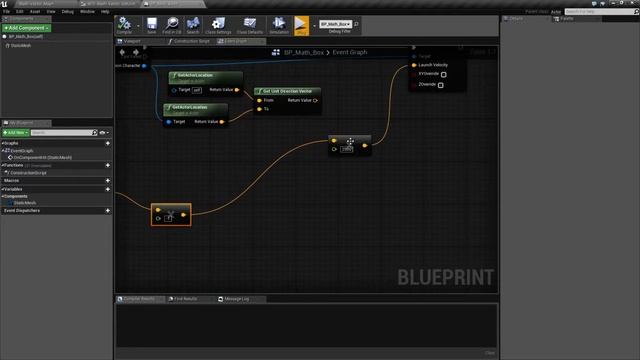Open the Add New dropdown

[x=16, y=133]
